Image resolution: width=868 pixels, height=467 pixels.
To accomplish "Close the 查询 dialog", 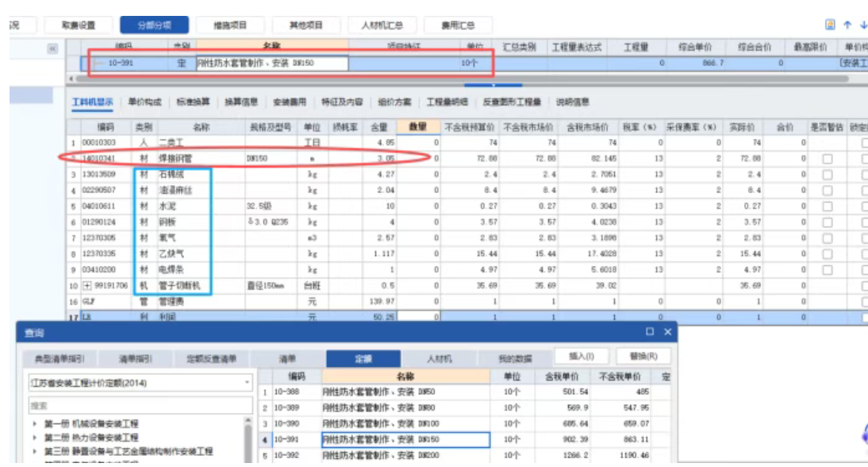I will click(x=667, y=332).
